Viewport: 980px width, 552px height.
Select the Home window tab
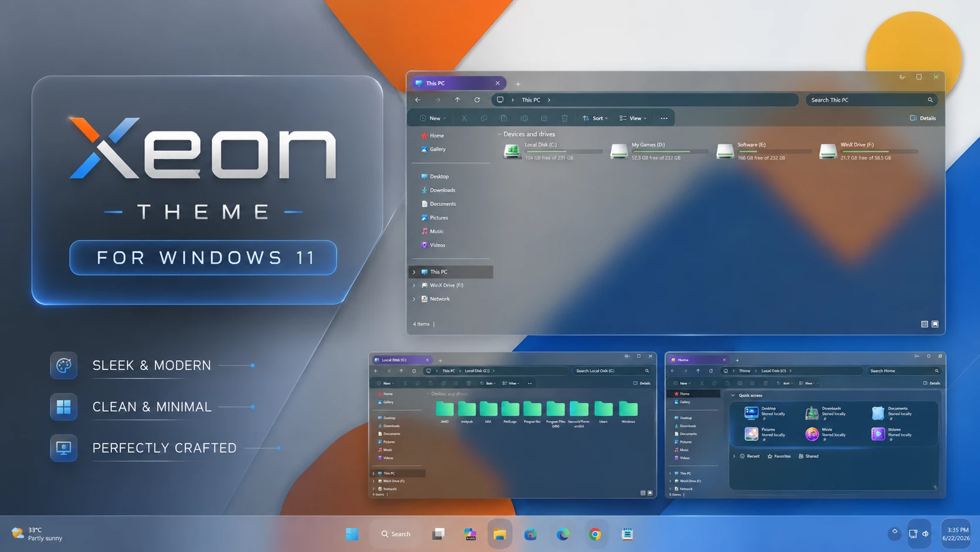pos(699,360)
